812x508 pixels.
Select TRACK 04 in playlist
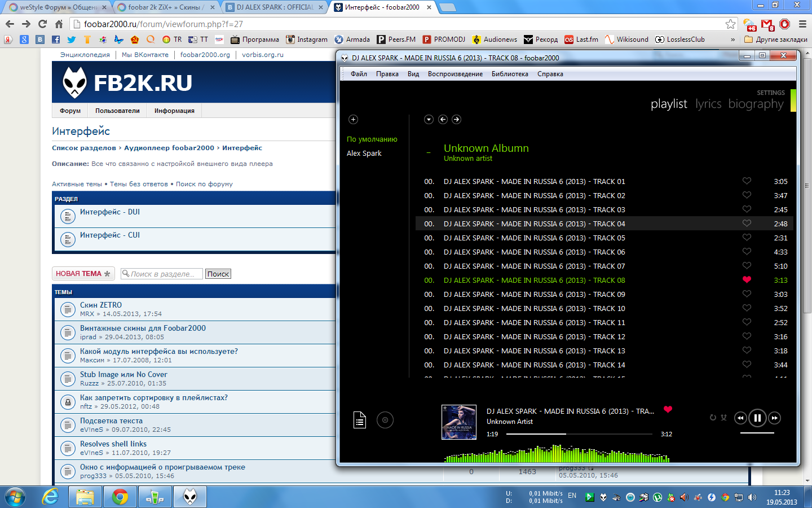(x=604, y=224)
